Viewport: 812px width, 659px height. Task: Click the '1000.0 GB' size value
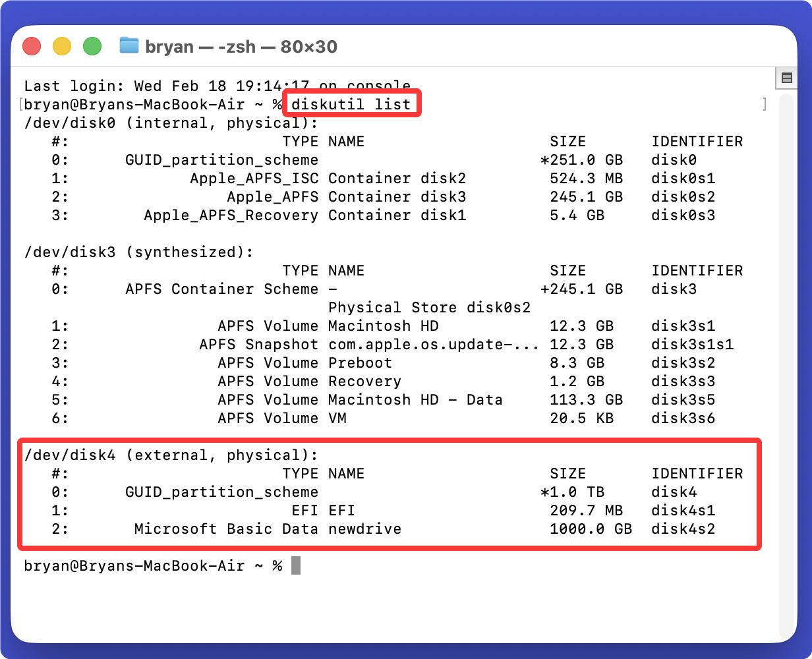[x=591, y=529]
